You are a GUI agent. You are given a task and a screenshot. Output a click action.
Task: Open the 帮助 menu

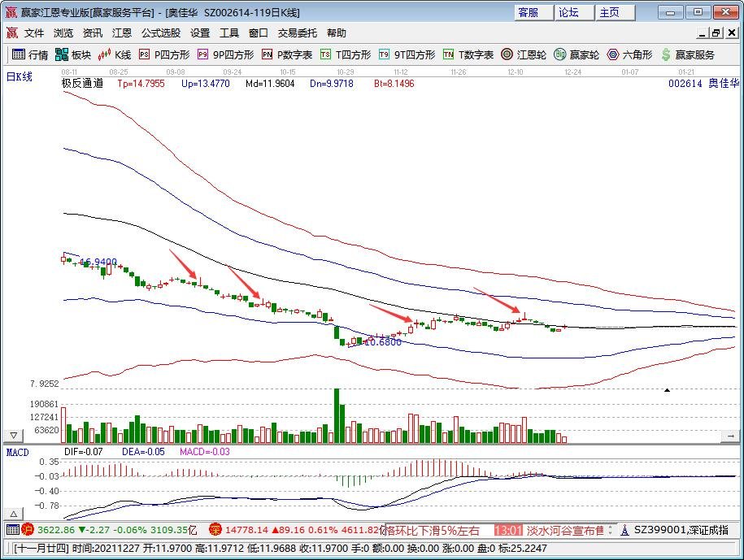[337, 33]
